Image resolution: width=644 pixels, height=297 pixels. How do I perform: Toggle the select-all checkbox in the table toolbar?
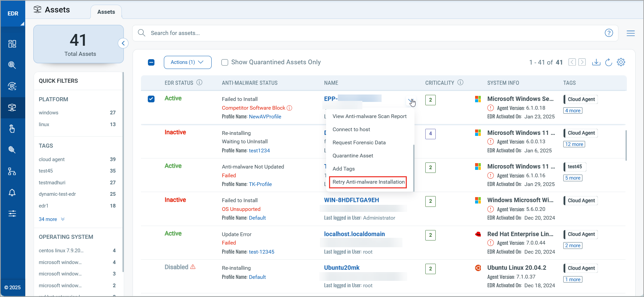click(151, 62)
